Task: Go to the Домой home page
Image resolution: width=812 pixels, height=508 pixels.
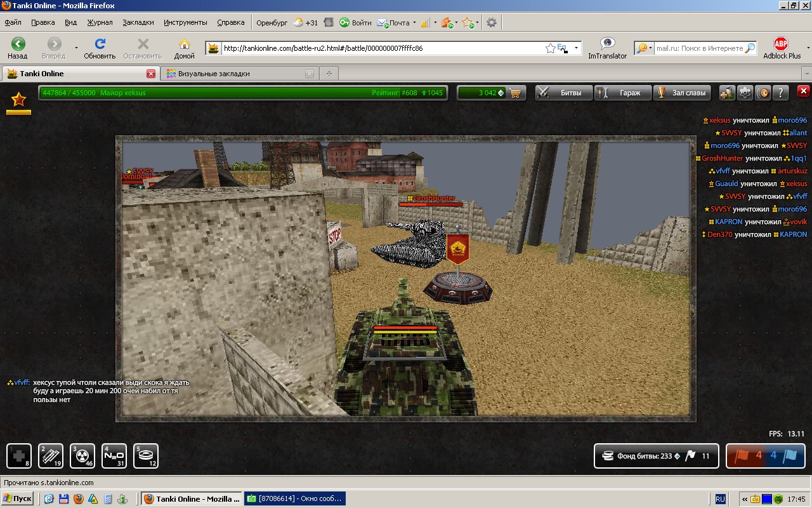Action: 185,48
